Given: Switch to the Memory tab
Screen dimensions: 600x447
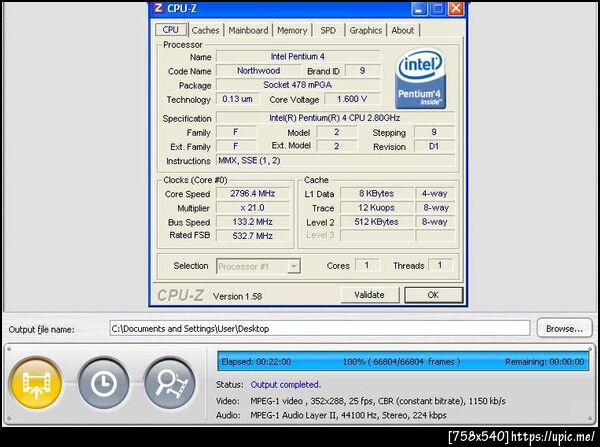Looking at the screenshot, I should click(x=292, y=30).
